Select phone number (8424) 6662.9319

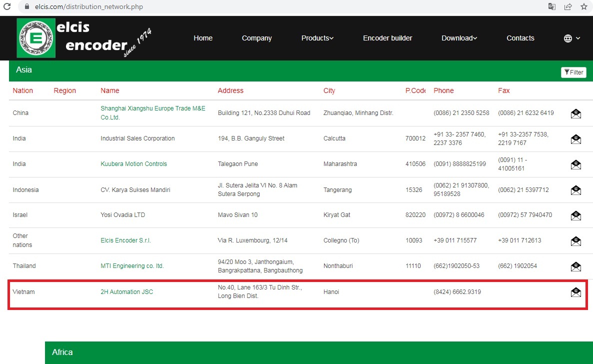point(457,291)
